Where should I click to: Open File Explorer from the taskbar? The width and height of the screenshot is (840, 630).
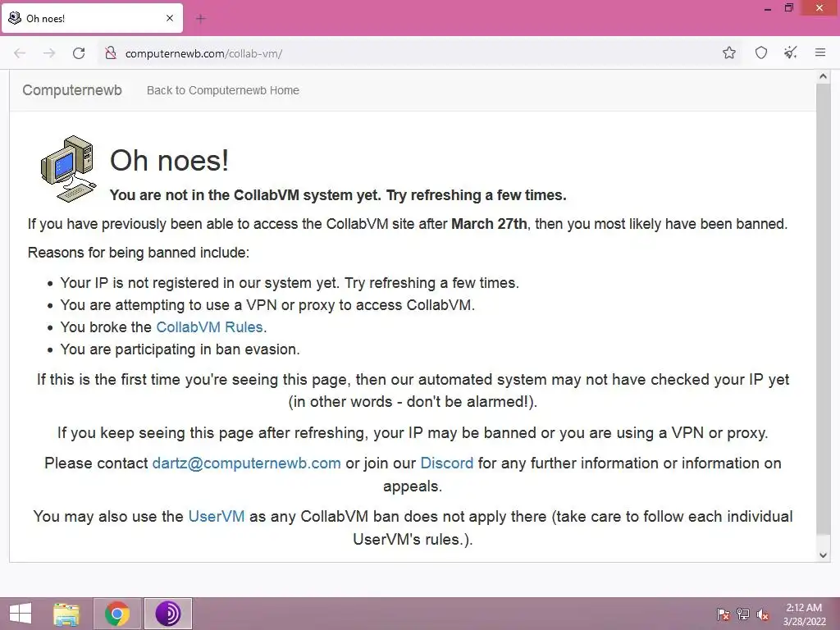coord(66,614)
